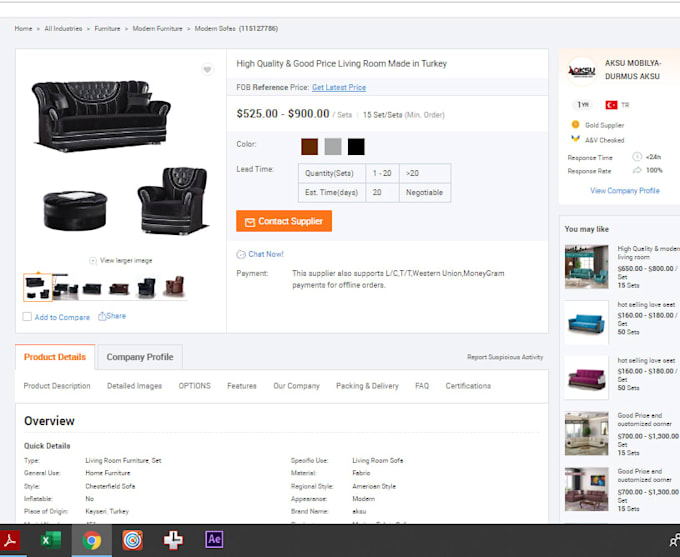This screenshot has width=680, height=557.
Task: Click Report Suspicious Activity link
Action: (505, 357)
